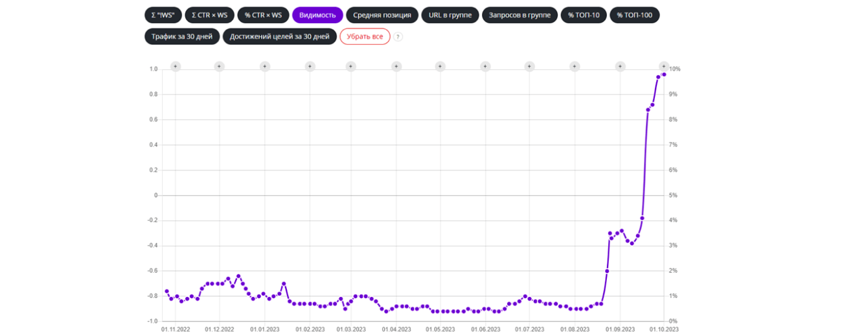The width and height of the screenshot is (868, 335).
Task: Click the 1.0 left axis label
Action: [x=154, y=69]
